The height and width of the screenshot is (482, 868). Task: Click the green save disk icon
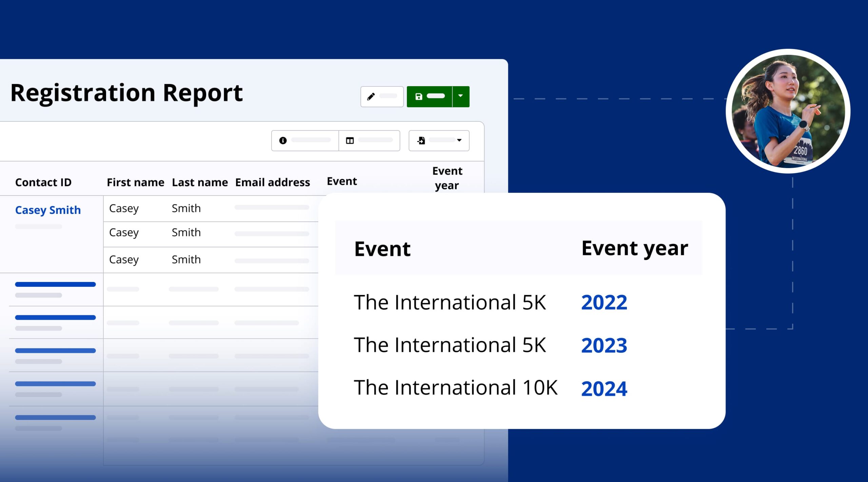click(x=419, y=97)
